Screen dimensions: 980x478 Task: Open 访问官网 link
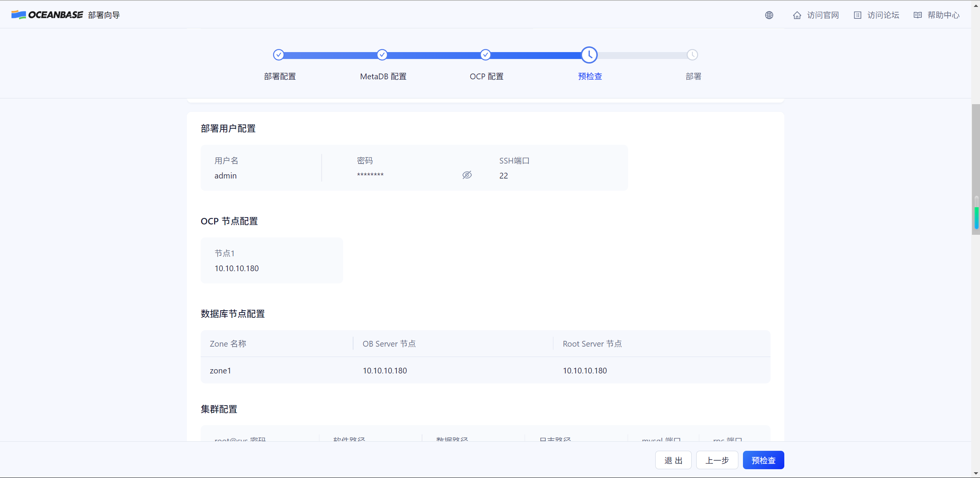pyautogui.click(x=823, y=15)
